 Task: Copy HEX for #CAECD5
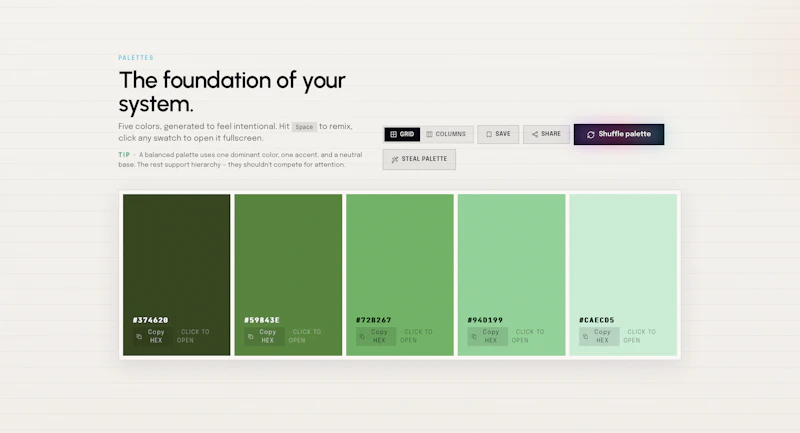599,336
